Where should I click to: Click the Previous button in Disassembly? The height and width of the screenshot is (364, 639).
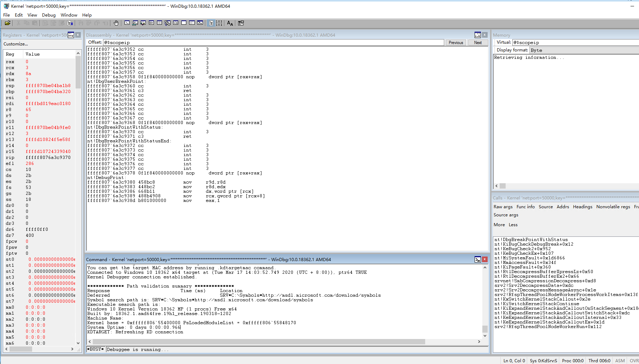[x=456, y=43]
